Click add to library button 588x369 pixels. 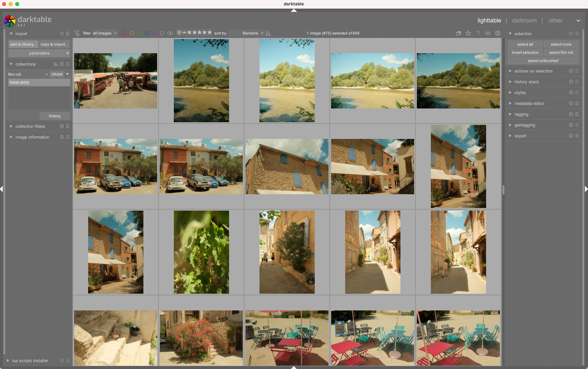(x=23, y=44)
